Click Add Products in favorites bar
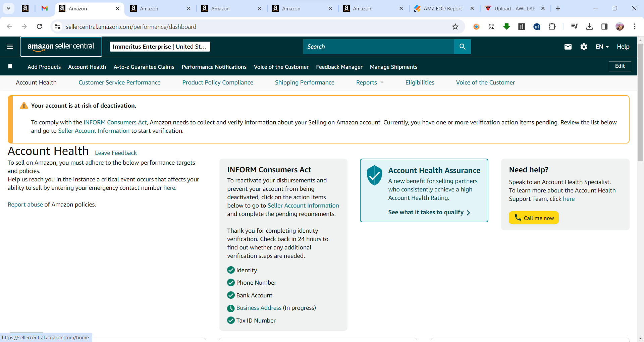The height and width of the screenshot is (342, 644). point(44,67)
